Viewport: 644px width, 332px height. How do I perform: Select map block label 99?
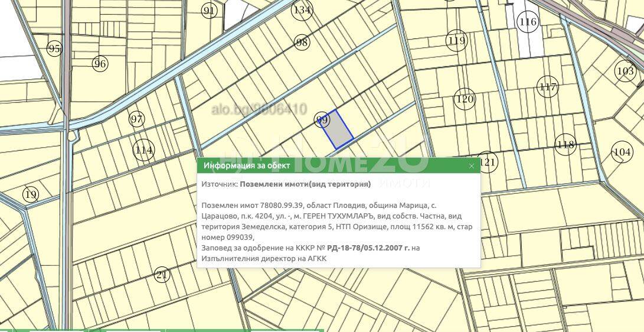click(322, 120)
